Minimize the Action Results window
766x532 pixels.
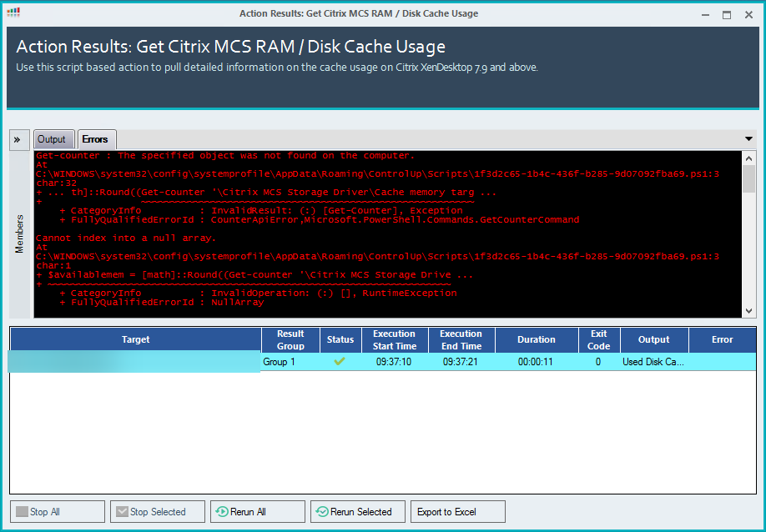click(x=705, y=15)
